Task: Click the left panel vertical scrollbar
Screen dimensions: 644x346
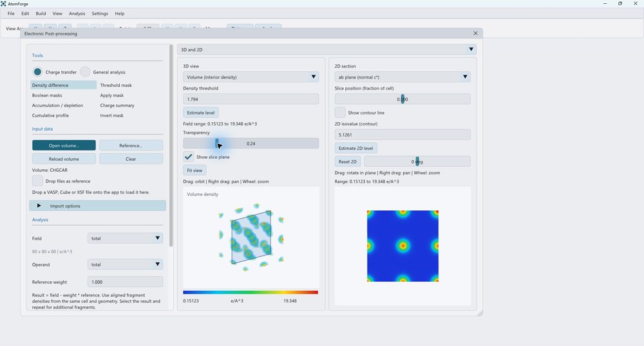Action: [x=171, y=145]
